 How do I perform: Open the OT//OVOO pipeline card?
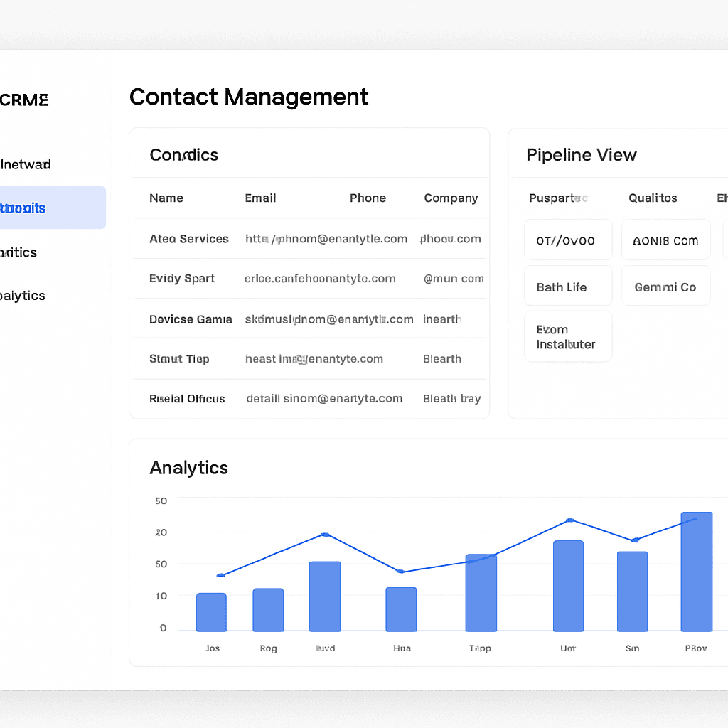[x=568, y=240]
